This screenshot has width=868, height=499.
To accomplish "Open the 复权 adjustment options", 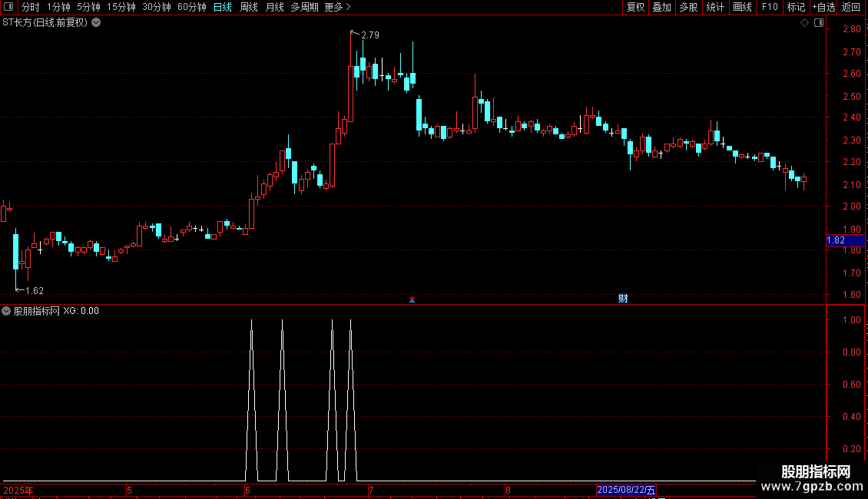I will 635,7.
